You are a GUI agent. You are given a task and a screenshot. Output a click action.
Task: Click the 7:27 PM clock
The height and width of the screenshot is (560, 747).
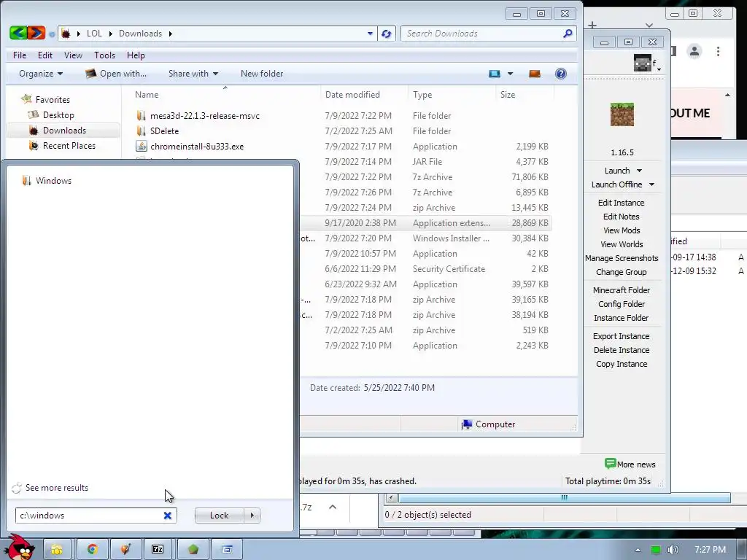pyautogui.click(x=710, y=550)
